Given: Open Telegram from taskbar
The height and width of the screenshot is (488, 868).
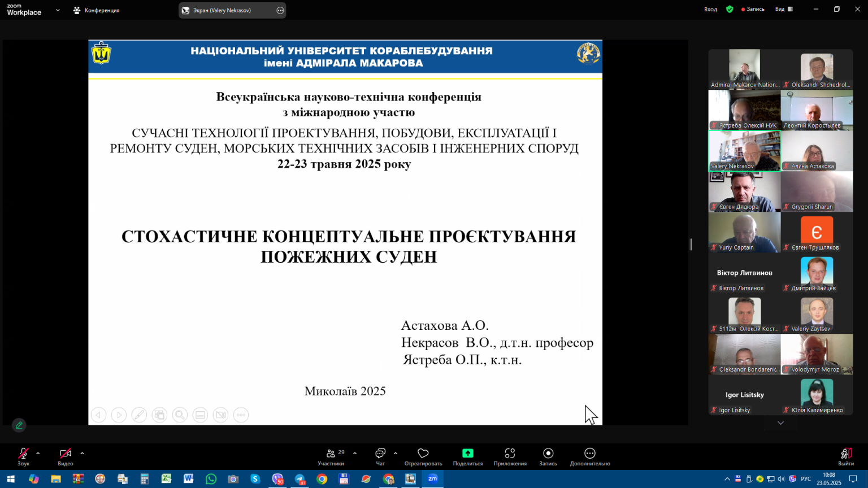Looking at the screenshot, I should pyautogui.click(x=300, y=479).
